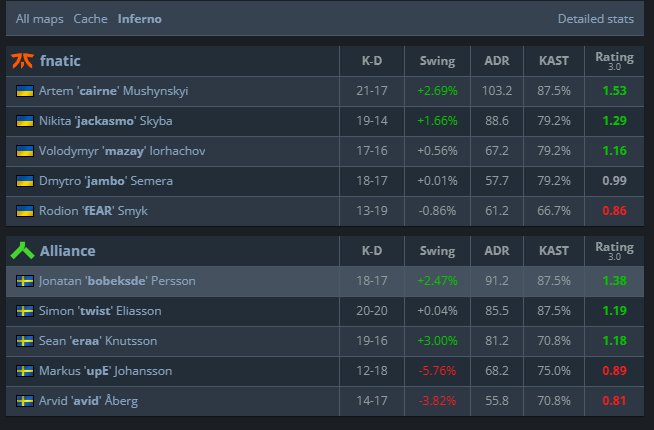Viewport: 654px width, 430px height.
Task: Open the Alliance team name link
Action: (68, 251)
